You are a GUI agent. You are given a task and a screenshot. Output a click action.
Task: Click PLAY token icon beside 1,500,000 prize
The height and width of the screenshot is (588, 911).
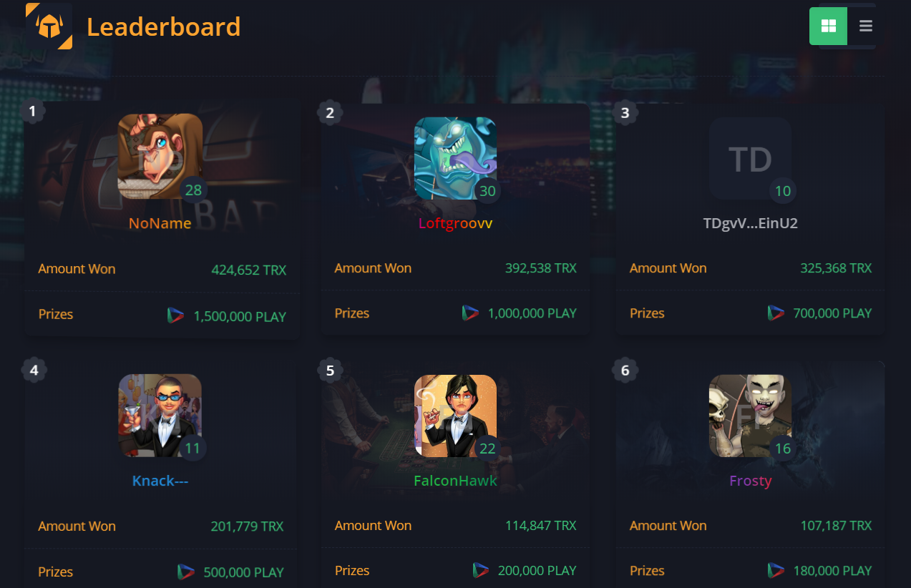(175, 315)
